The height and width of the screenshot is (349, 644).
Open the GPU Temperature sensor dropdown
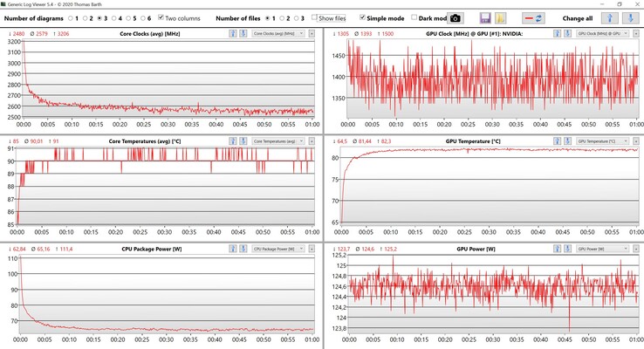[x=602, y=141]
